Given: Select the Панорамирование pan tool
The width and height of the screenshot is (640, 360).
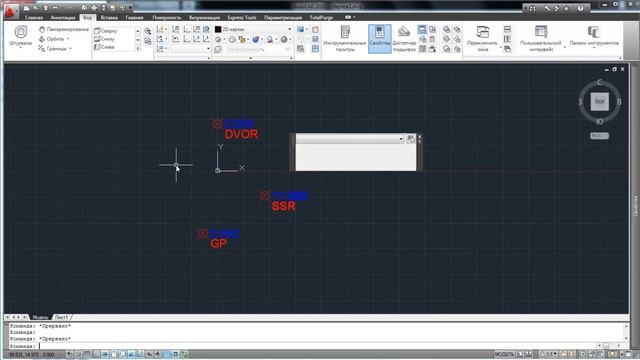Looking at the screenshot, I should (x=63, y=29).
